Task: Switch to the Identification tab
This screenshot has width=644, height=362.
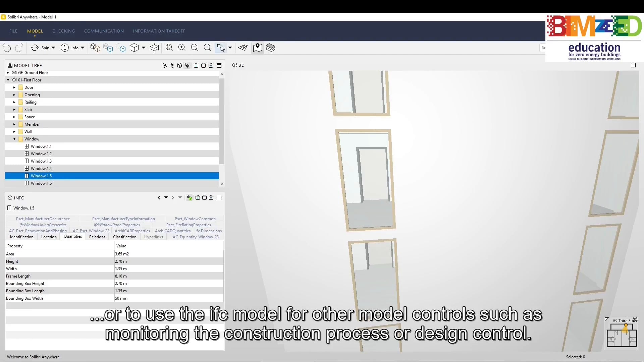Action: (x=22, y=237)
